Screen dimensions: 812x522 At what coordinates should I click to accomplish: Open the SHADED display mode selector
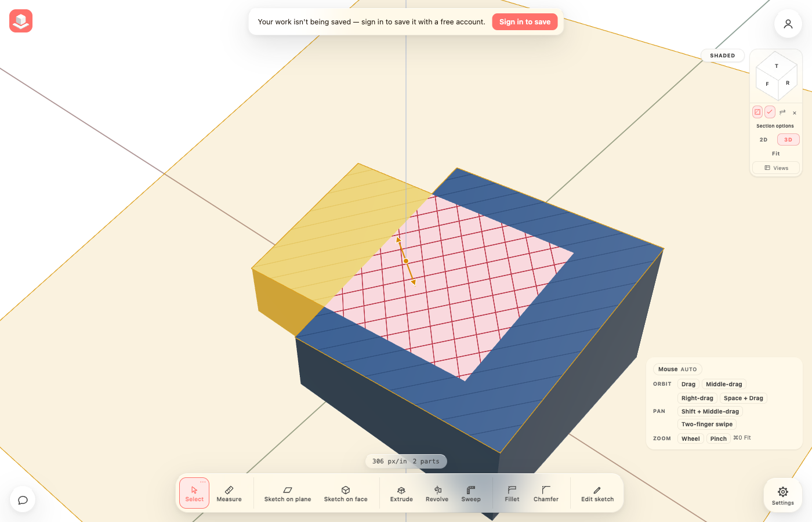coord(723,56)
